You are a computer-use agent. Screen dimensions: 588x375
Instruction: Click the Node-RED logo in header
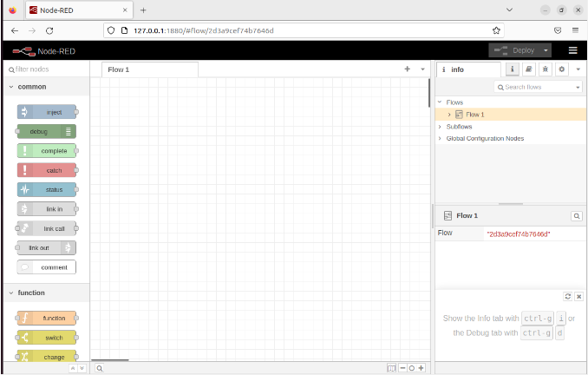point(44,51)
